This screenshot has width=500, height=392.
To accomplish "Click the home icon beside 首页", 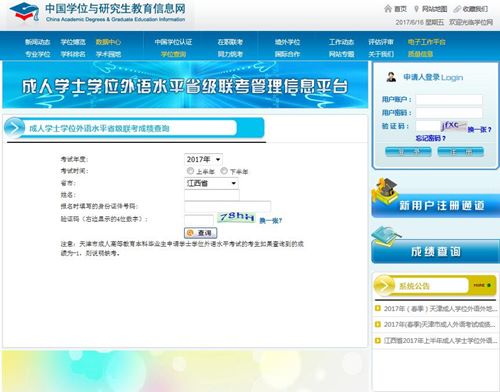I will point(388,9).
